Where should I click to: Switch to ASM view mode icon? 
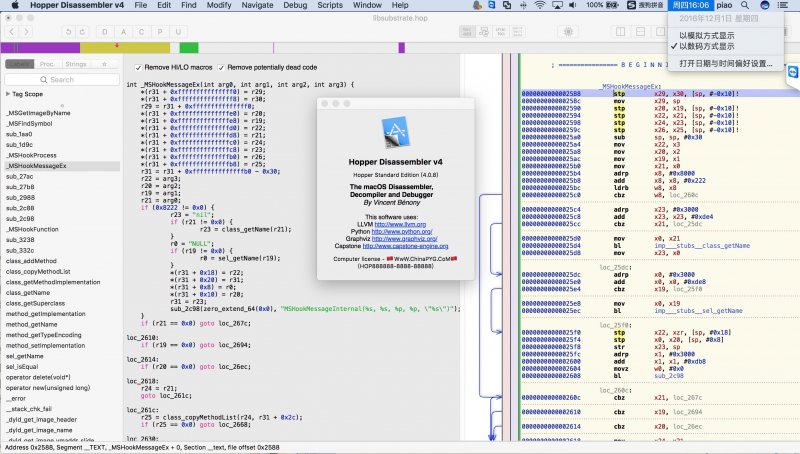pos(467,32)
